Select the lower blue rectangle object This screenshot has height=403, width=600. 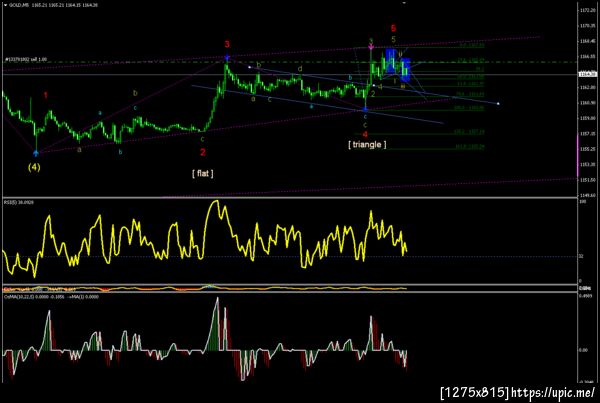[x=405, y=70]
